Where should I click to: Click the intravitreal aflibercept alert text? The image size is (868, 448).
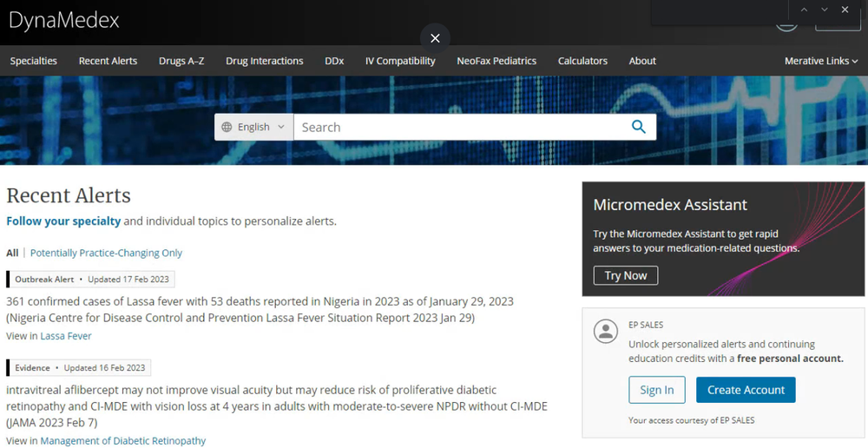[277, 406]
